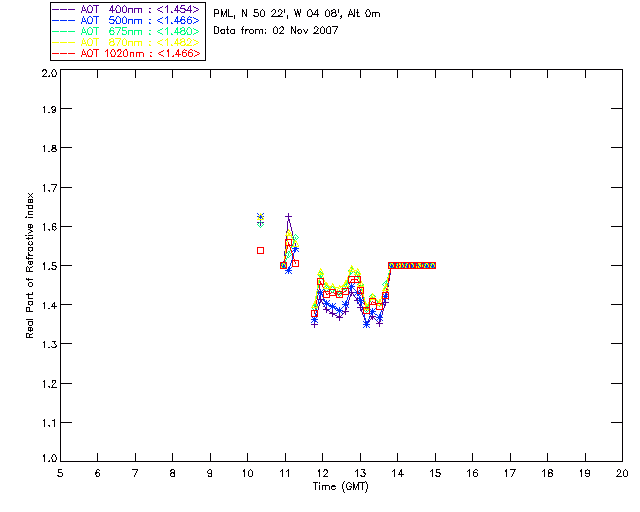Select the AOT 400nm legend entry
Image resolution: width=640 pixels, height=512 pixels.
point(126,9)
